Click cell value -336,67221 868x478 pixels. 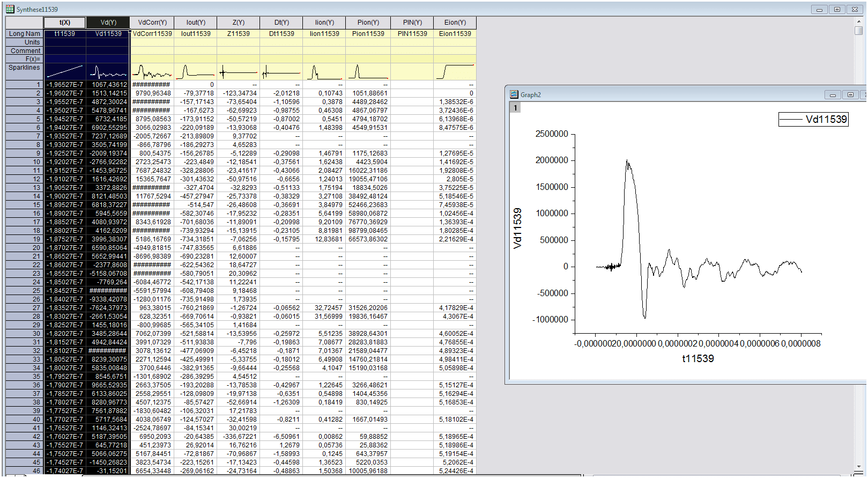click(x=239, y=437)
